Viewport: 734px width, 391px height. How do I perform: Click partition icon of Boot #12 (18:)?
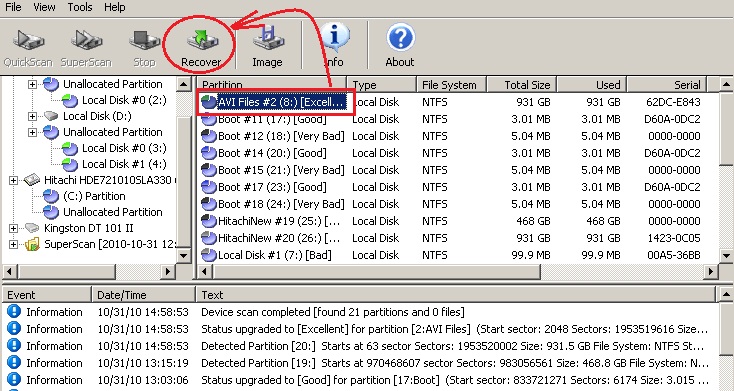click(208, 136)
